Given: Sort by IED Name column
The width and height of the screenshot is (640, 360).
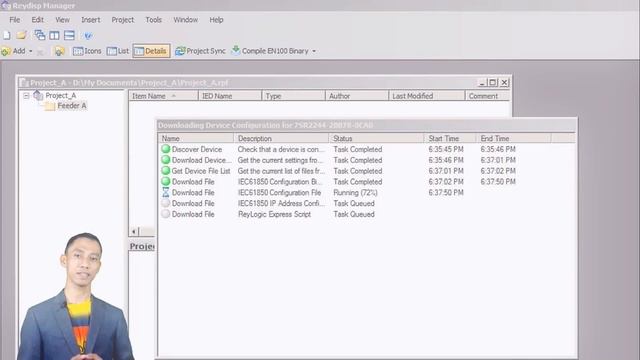Looking at the screenshot, I should click(230, 96).
